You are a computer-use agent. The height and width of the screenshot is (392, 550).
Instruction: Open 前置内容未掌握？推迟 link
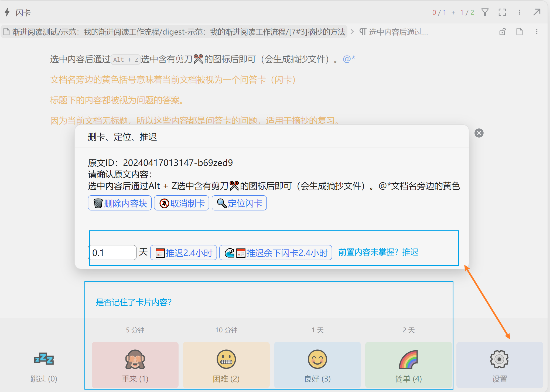pos(378,252)
